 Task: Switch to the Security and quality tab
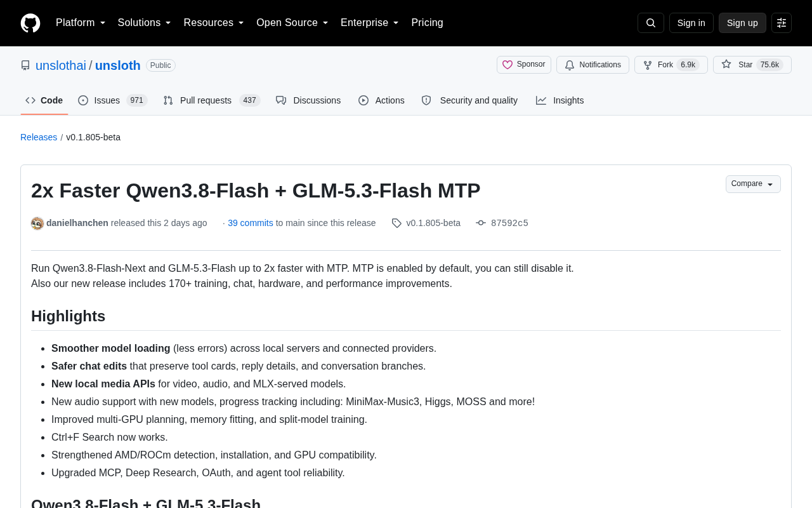click(469, 100)
